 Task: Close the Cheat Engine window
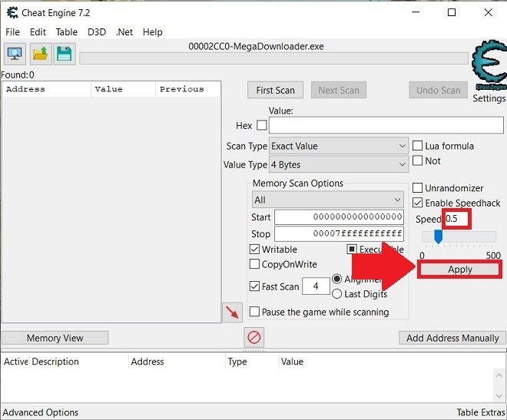coord(489,12)
